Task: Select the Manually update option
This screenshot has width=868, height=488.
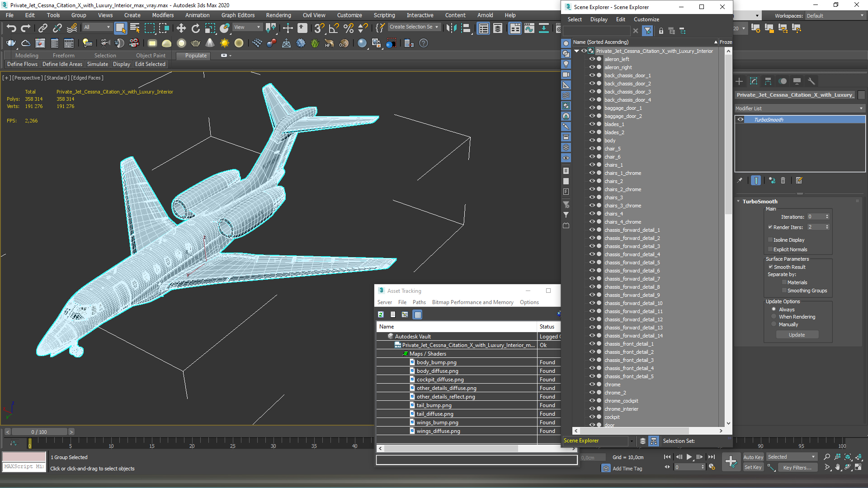Action: click(774, 324)
